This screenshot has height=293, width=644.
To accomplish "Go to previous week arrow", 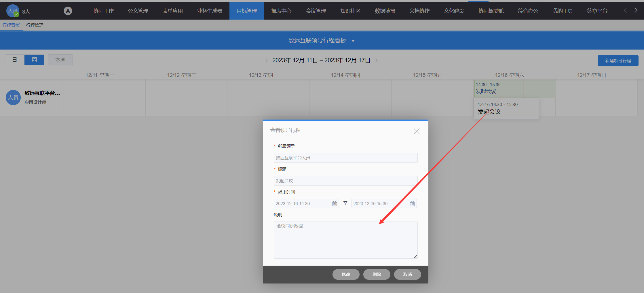I will pos(267,60).
